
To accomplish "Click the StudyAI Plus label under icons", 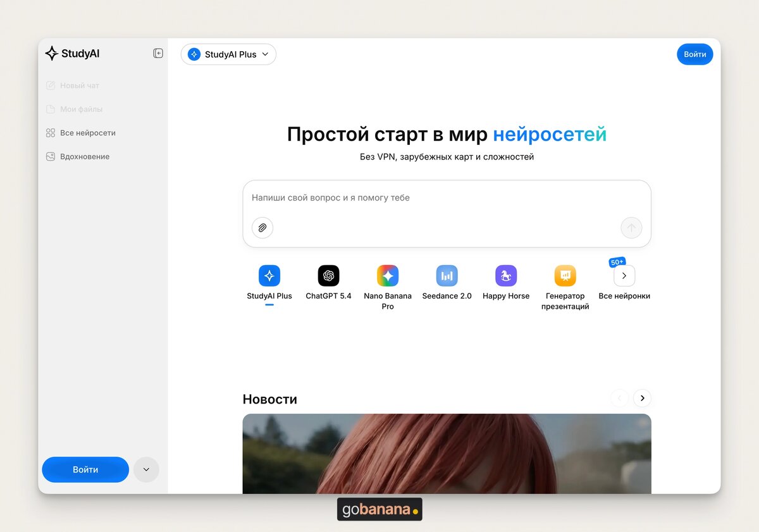I will pos(269,296).
